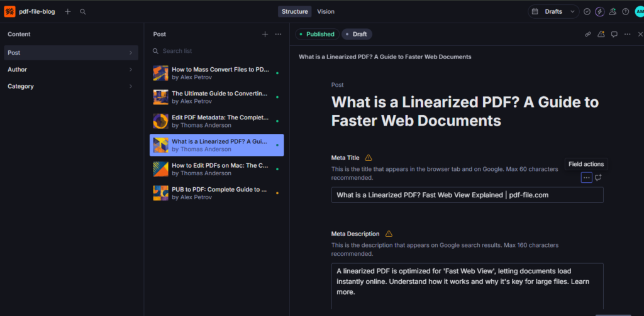Expand the Author content type

[x=71, y=69]
